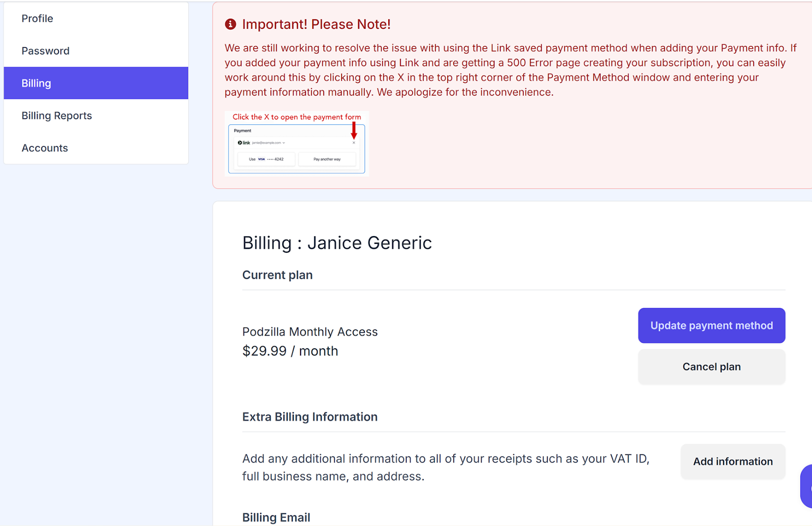Screen dimensions: 812x526
Task: Click the red info icon in alert
Action: (x=230, y=24)
